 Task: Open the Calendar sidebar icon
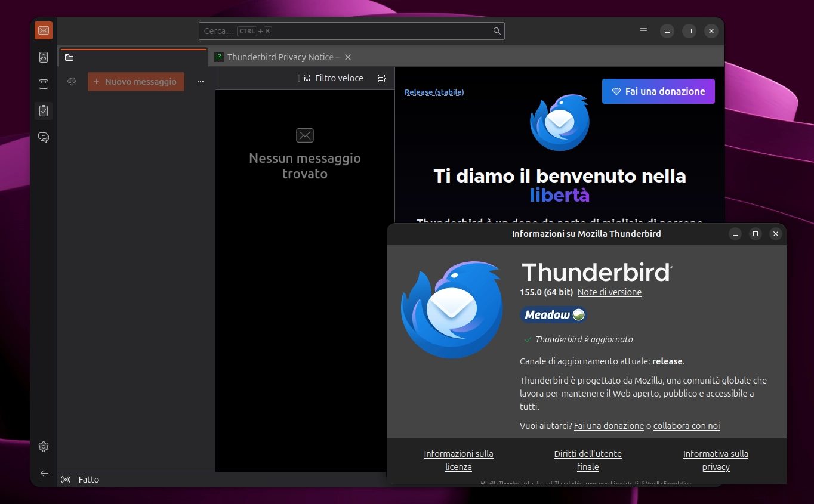[44, 84]
